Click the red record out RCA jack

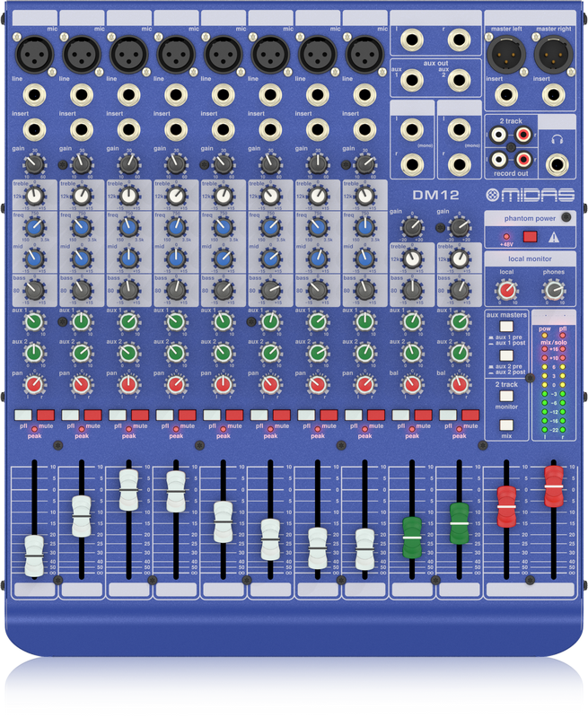[523, 160]
